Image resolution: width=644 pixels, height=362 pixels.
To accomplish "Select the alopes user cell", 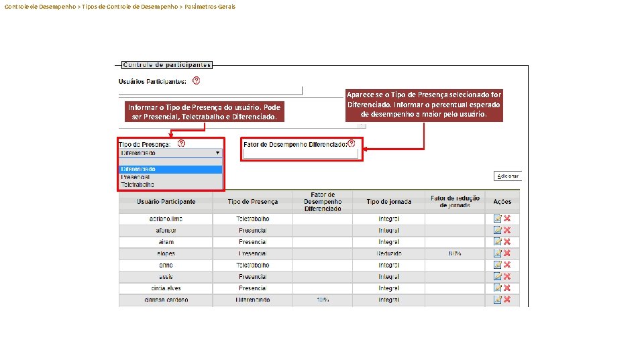I will [166, 253].
